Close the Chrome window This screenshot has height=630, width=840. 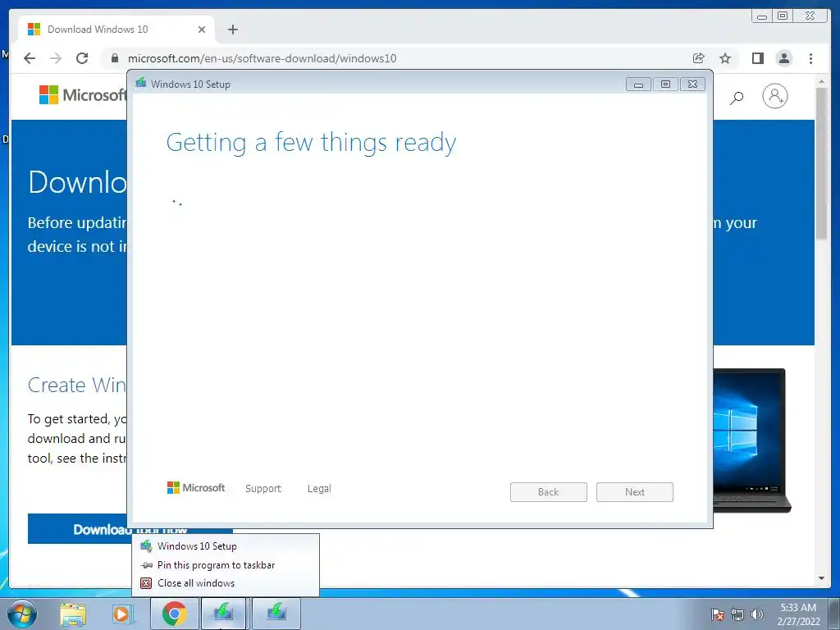(x=810, y=16)
